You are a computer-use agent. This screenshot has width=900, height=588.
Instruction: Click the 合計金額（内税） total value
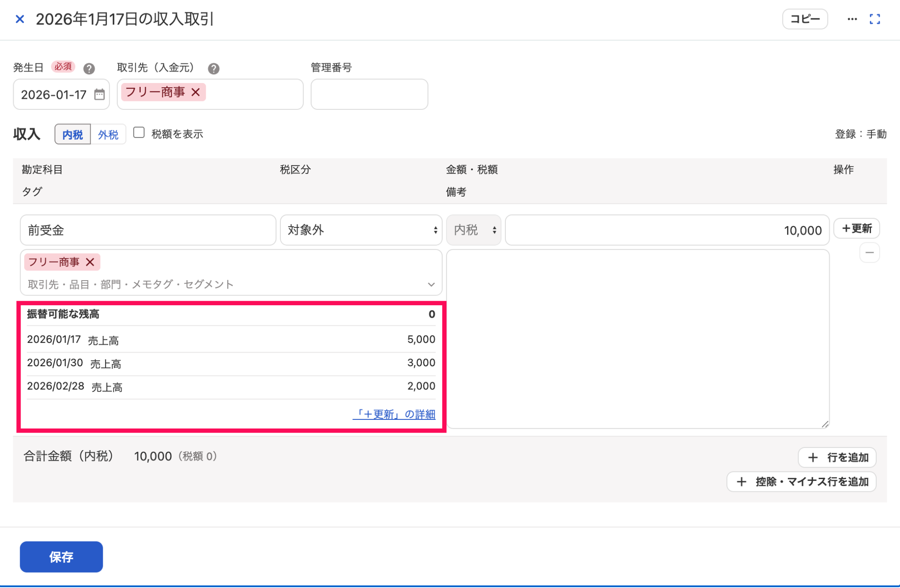point(153,456)
